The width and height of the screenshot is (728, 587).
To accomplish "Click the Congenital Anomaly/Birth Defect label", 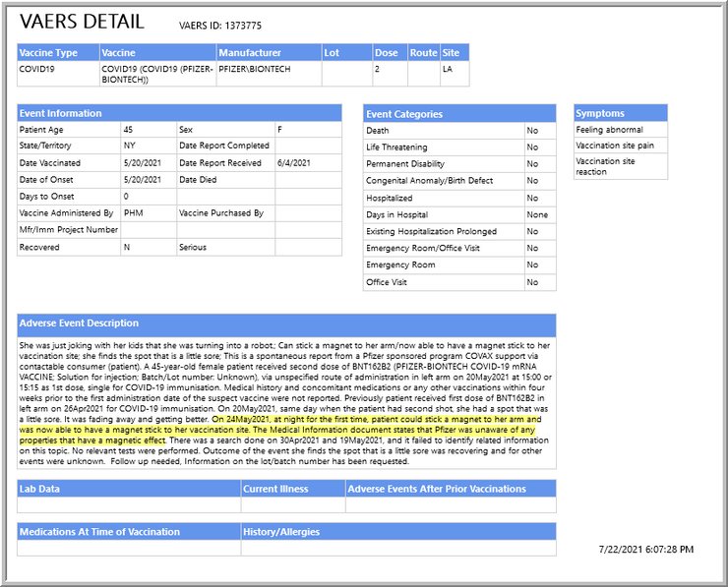I will point(430,181).
